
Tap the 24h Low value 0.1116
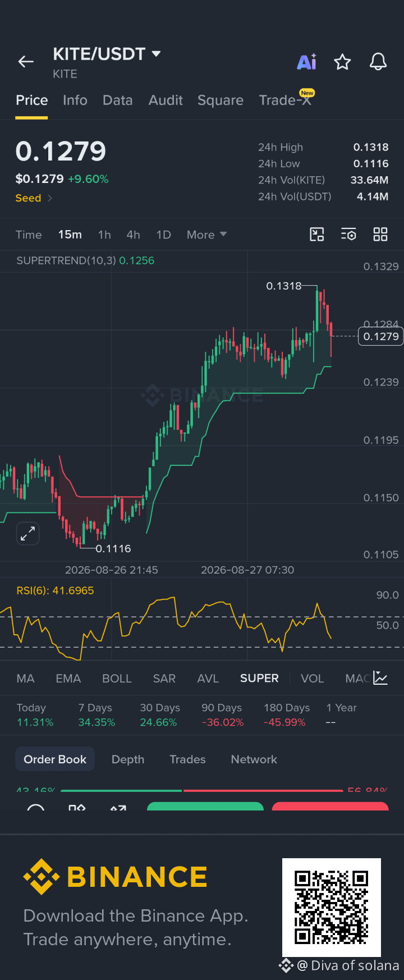pos(371,163)
